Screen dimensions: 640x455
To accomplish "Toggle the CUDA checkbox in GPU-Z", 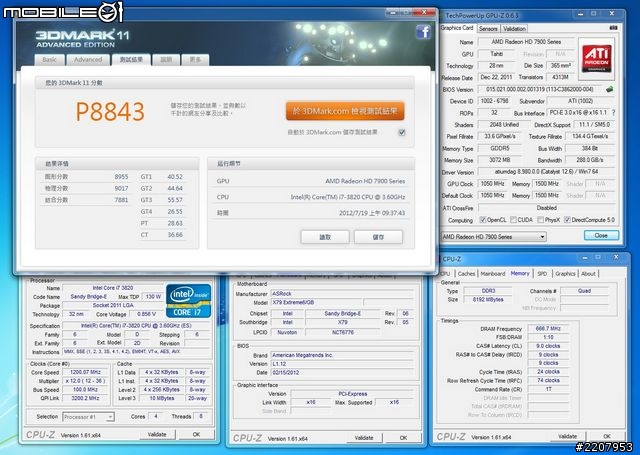I will (513, 220).
